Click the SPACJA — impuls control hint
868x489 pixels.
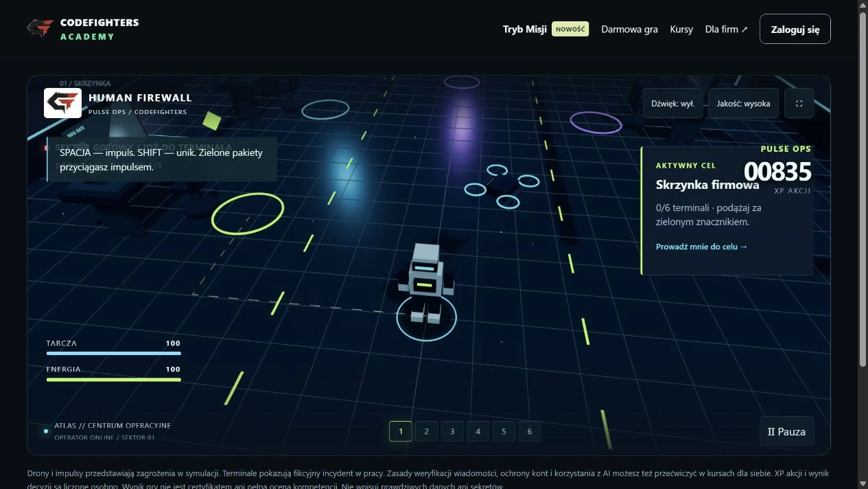162,159
